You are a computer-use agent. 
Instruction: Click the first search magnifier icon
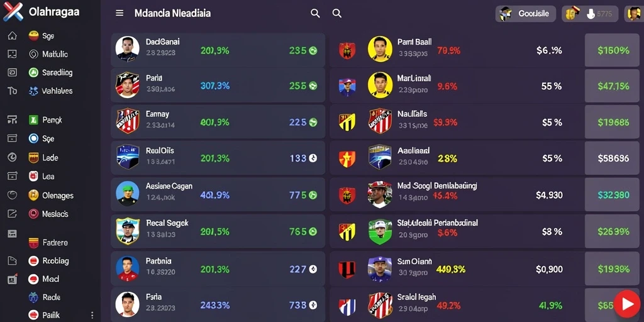(x=315, y=13)
